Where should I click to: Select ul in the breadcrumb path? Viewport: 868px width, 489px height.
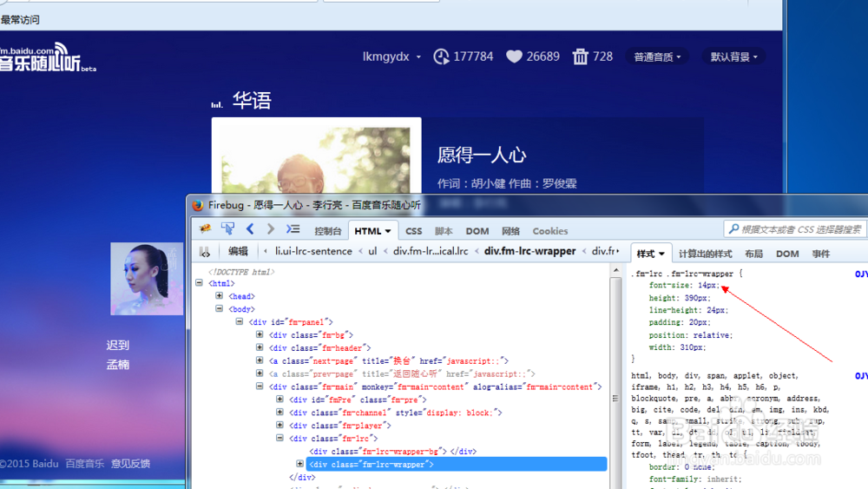[372, 251]
